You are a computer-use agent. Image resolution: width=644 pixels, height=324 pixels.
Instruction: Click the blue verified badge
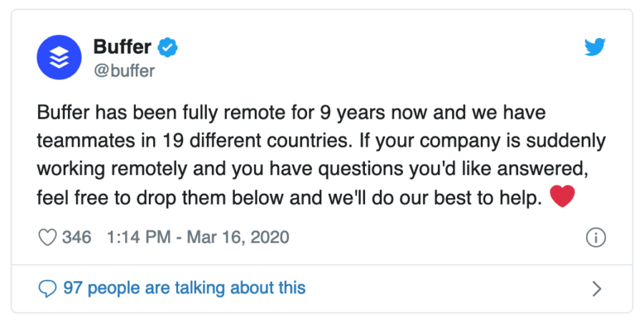tap(167, 47)
